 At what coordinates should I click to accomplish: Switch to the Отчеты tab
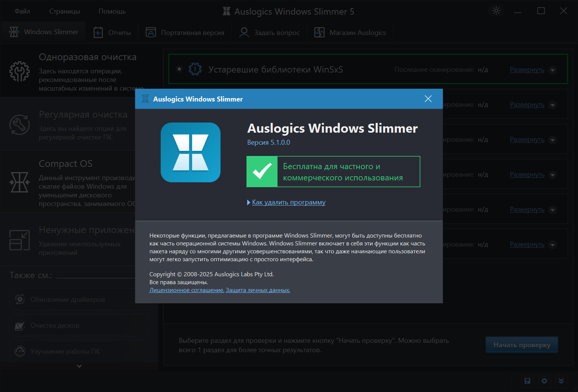pos(112,33)
